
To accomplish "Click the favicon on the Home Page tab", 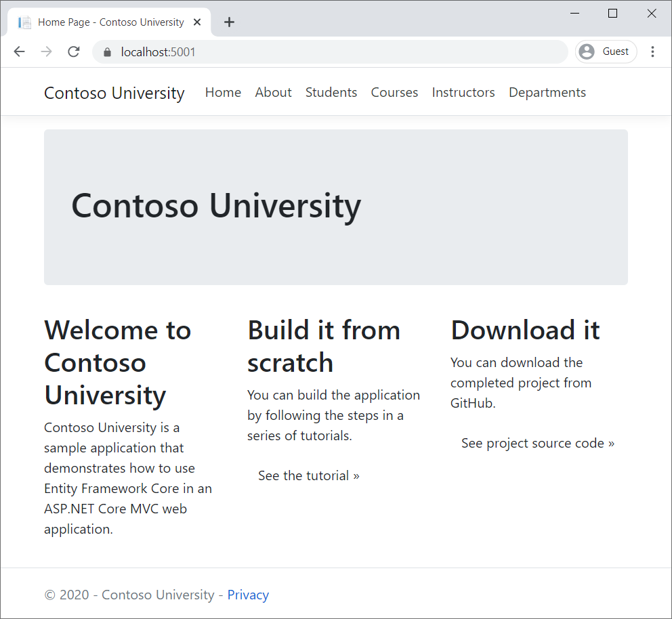I will (x=24, y=22).
